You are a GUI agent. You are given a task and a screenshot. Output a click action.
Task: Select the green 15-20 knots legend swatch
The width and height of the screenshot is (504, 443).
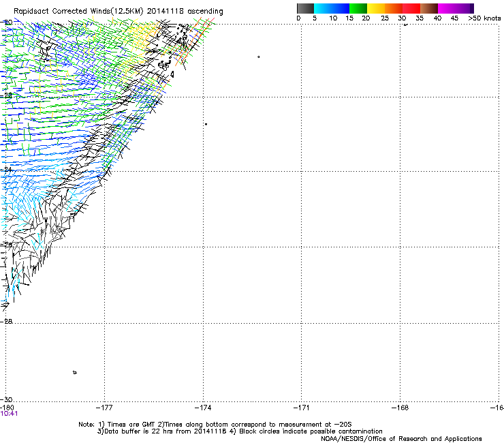click(x=358, y=8)
